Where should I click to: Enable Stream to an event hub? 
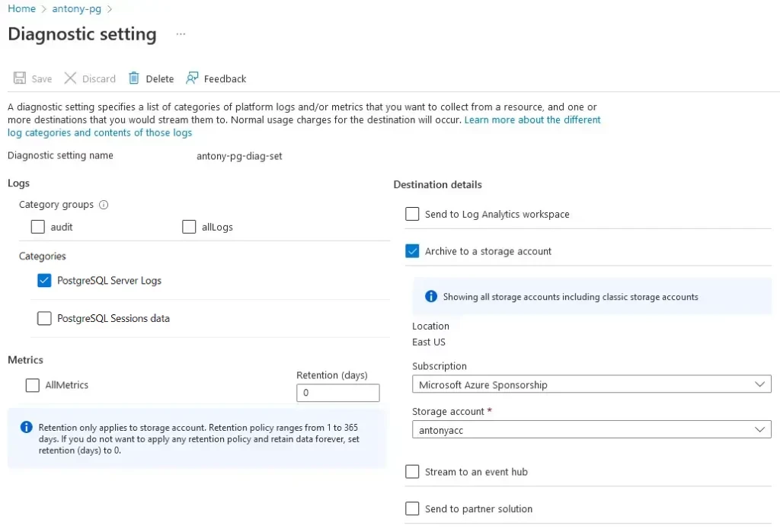click(x=412, y=471)
